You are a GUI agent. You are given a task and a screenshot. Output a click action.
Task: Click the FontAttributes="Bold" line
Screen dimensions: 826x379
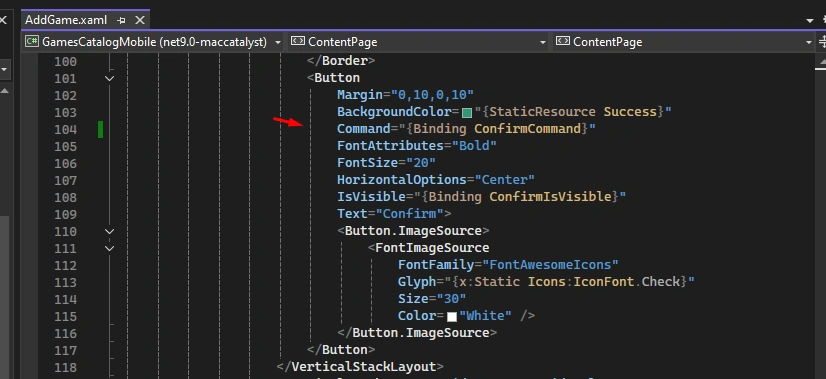(x=417, y=145)
